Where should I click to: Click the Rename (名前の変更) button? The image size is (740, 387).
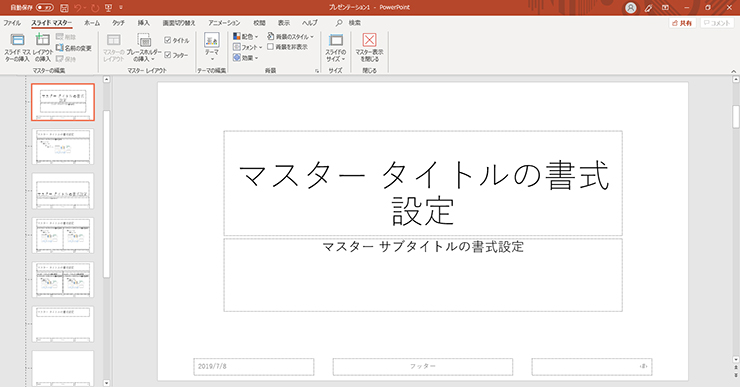(74, 48)
